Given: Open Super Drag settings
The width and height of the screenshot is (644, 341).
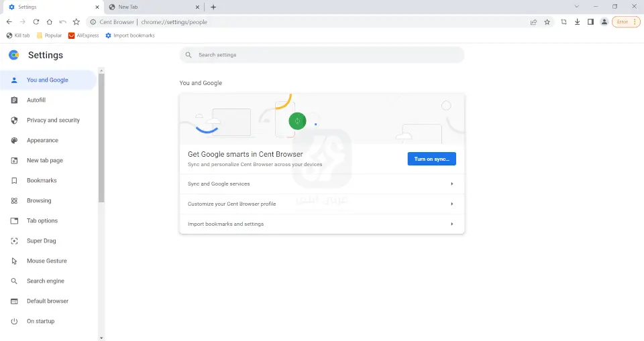Looking at the screenshot, I should (48, 241).
